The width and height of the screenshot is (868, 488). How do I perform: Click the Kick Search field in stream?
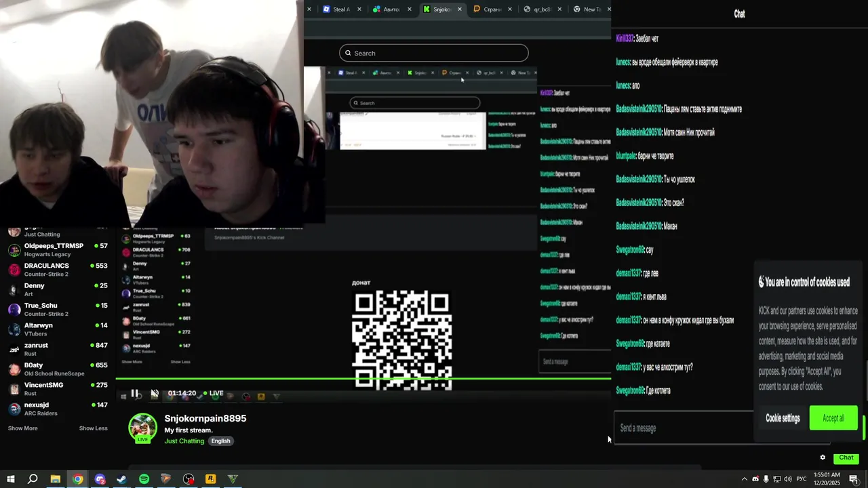[433, 53]
